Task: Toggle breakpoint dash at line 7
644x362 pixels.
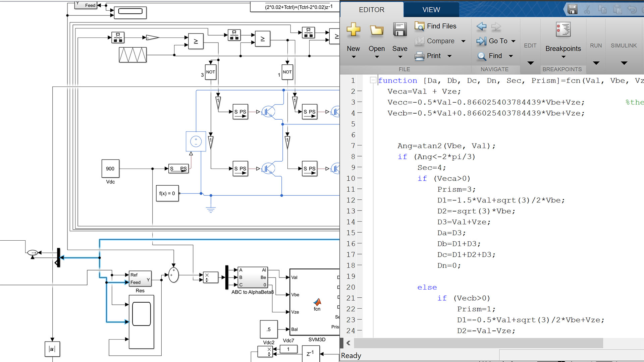Action: [x=360, y=146]
